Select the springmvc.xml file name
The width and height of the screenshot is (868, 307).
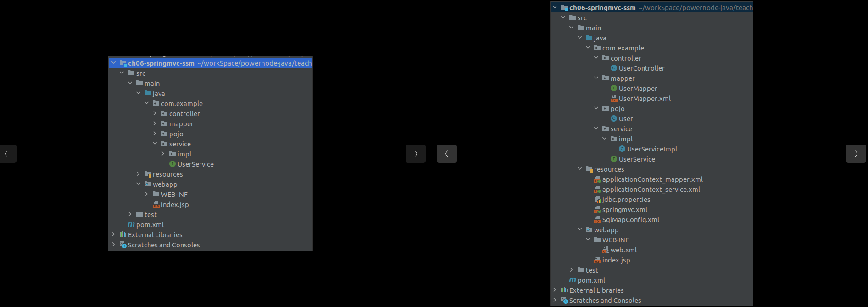(x=625, y=210)
